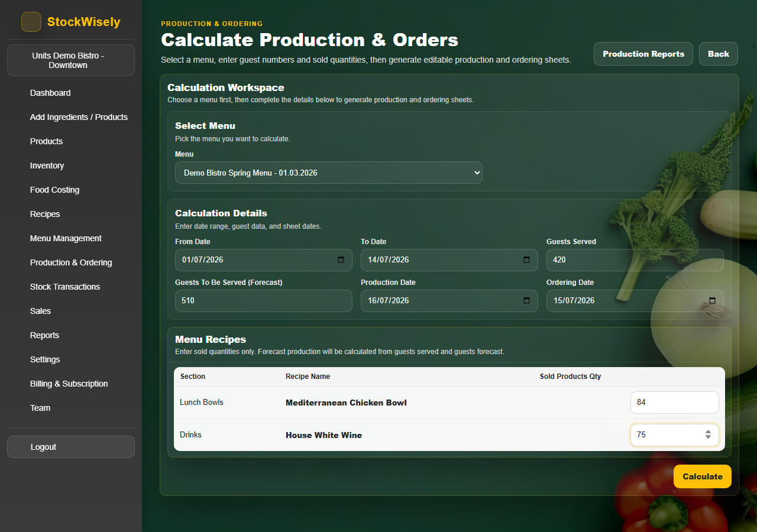Click the Drinks section cell

click(x=190, y=435)
